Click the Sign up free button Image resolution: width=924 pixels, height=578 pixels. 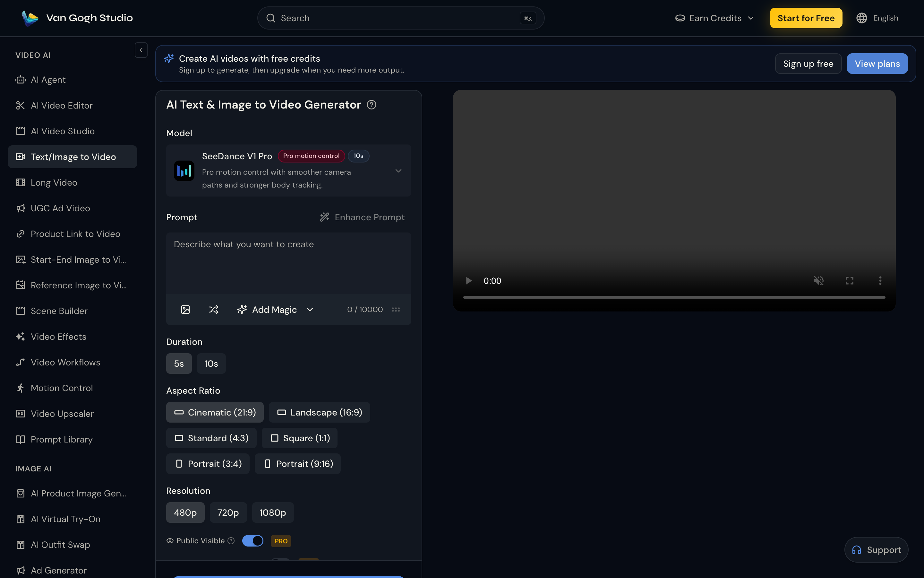tap(808, 64)
